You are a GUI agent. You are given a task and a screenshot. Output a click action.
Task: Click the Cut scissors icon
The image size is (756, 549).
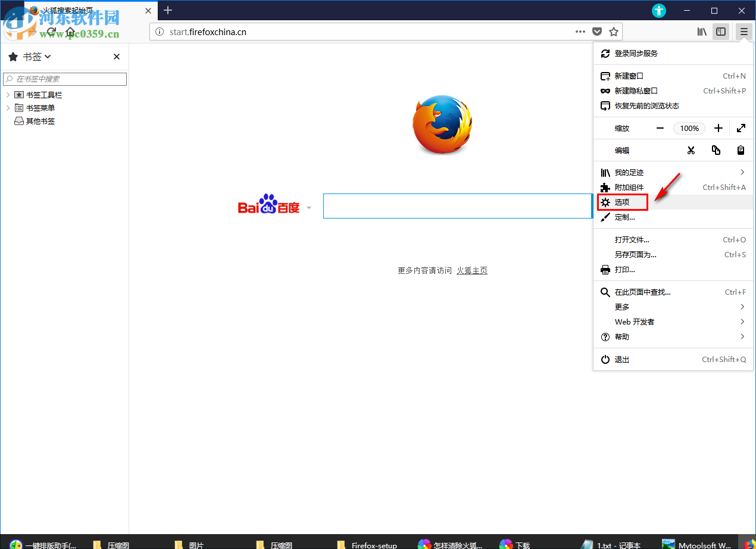pos(691,150)
